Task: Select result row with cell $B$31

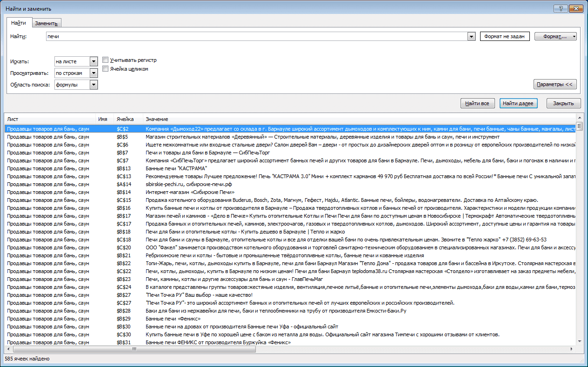Action: [x=290, y=342]
